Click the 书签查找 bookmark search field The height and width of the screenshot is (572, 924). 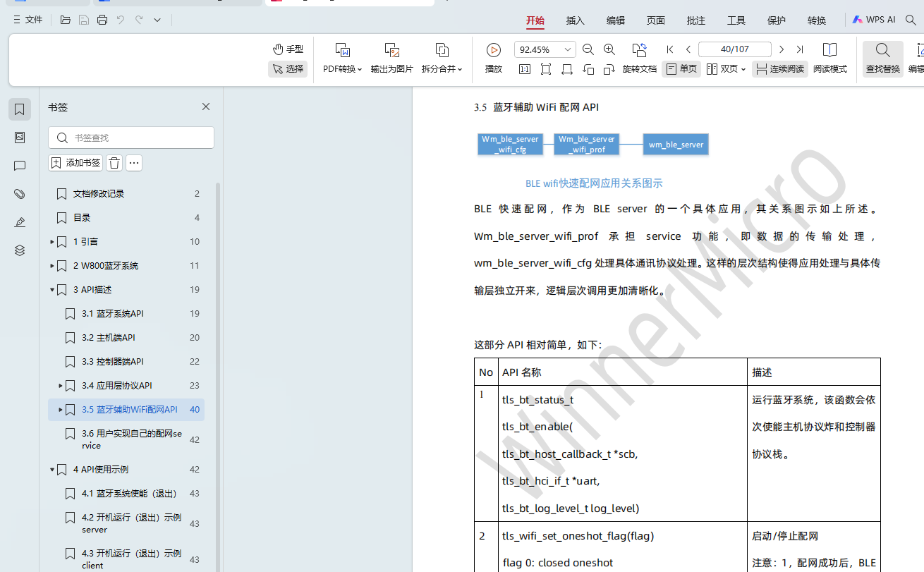131,138
